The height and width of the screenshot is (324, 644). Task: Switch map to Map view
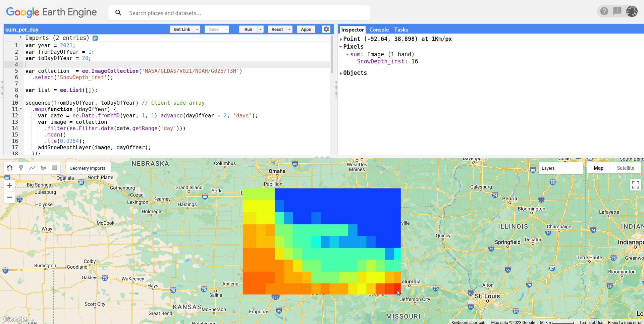pyautogui.click(x=598, y=168)
